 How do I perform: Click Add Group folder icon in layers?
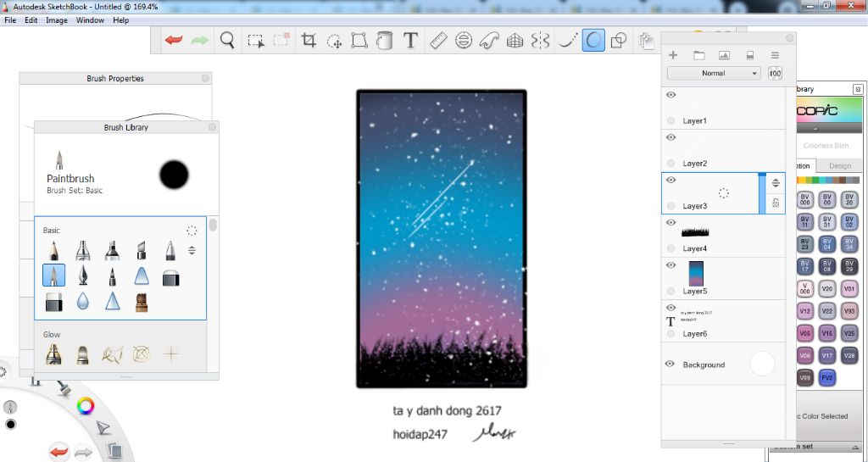click(699, 55)
